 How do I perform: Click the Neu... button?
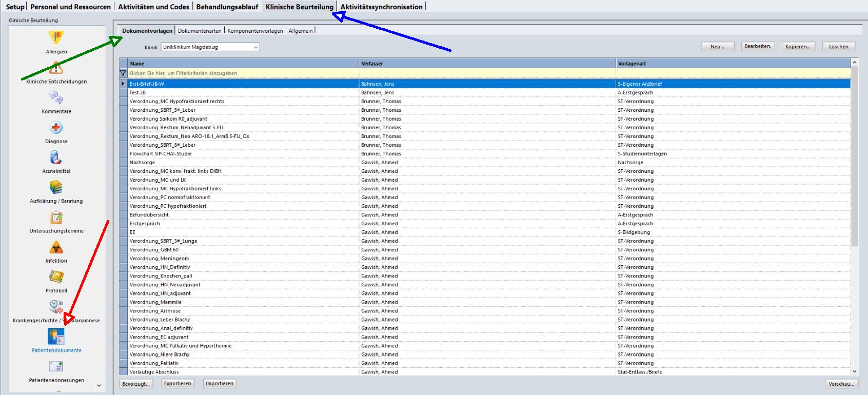717,47
